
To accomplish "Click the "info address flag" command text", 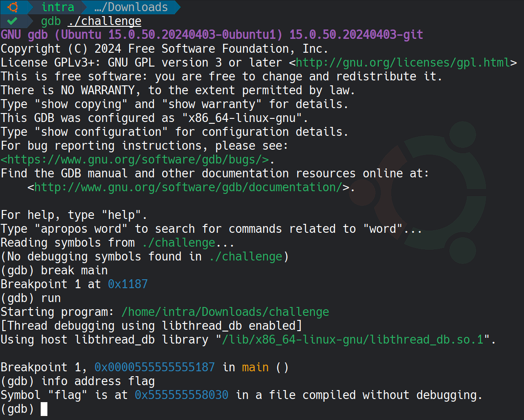I will click(x=97, y=381).
